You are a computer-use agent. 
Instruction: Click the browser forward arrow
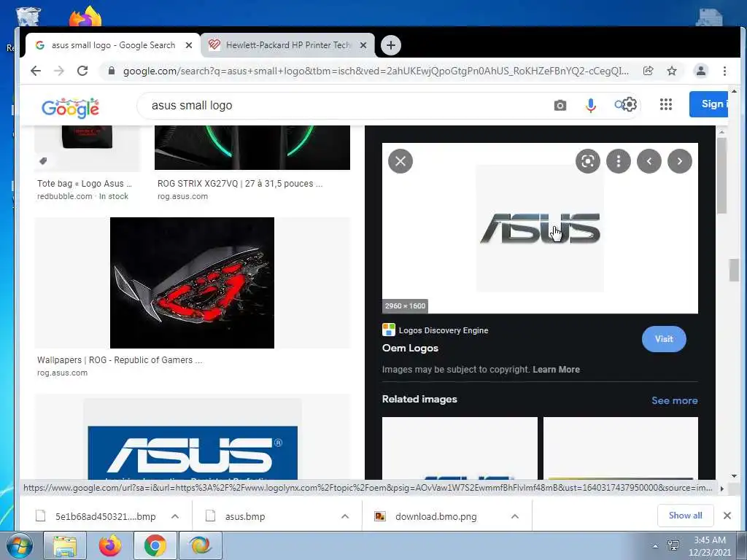59,71
